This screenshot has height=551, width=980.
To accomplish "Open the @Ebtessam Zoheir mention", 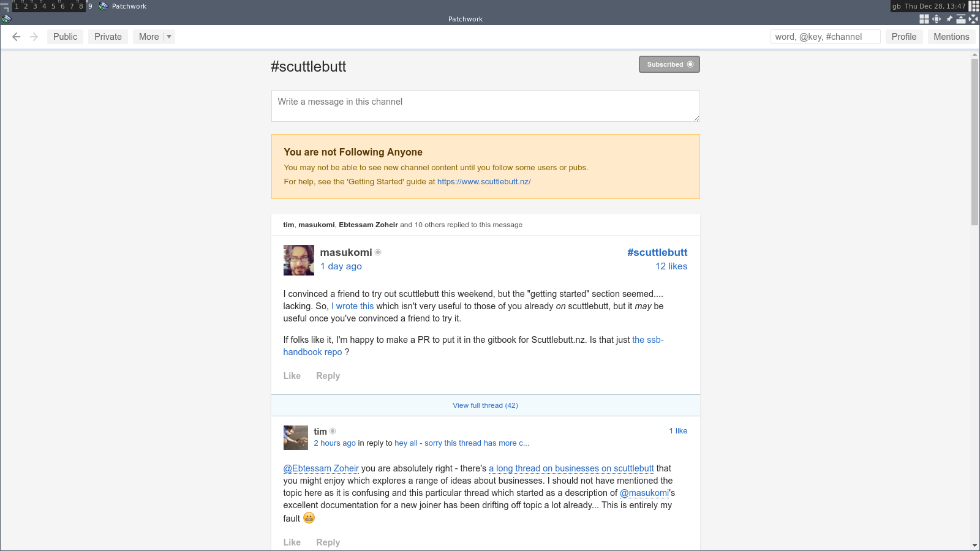I will [321, 468].
